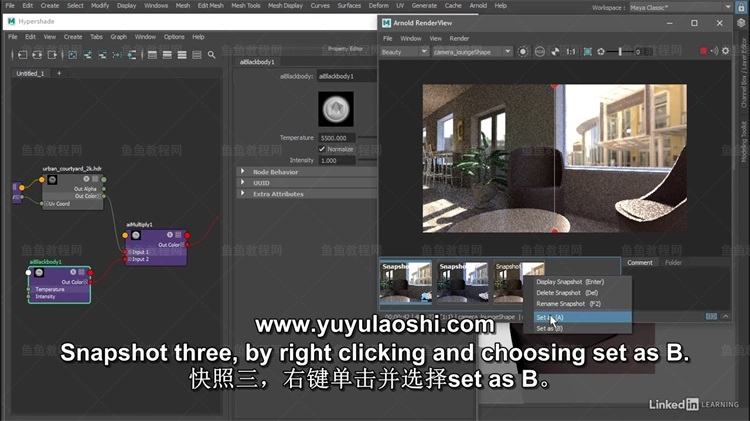Screen dimensions: 750x421
Task: Click the Intensity value field
Action: pos(337,160)
